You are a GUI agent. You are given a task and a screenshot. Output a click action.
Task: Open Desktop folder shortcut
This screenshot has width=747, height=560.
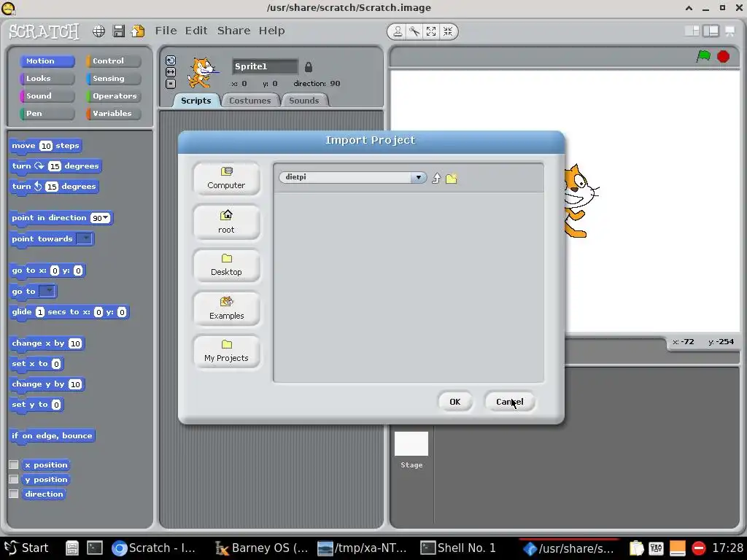[x=226, y=265]
